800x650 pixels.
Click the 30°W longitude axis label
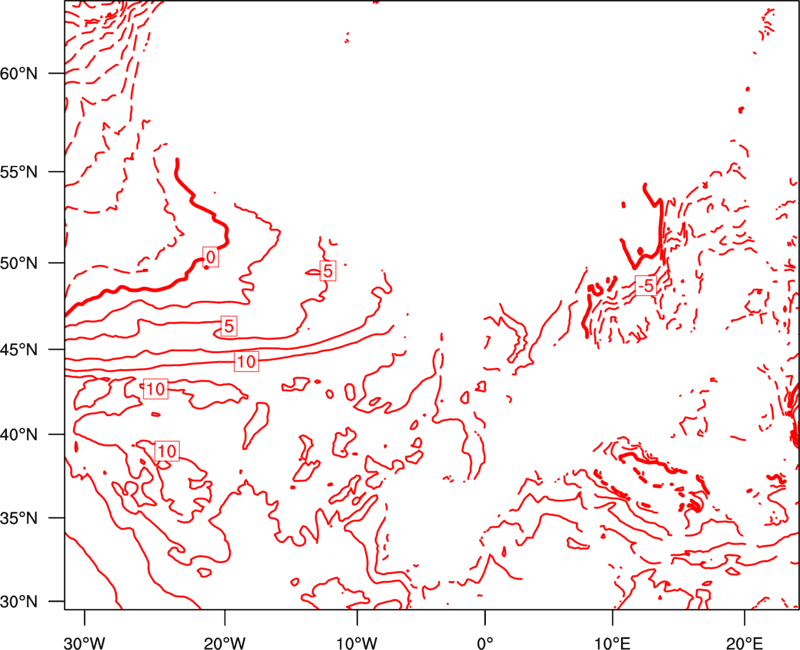point(85,643)
